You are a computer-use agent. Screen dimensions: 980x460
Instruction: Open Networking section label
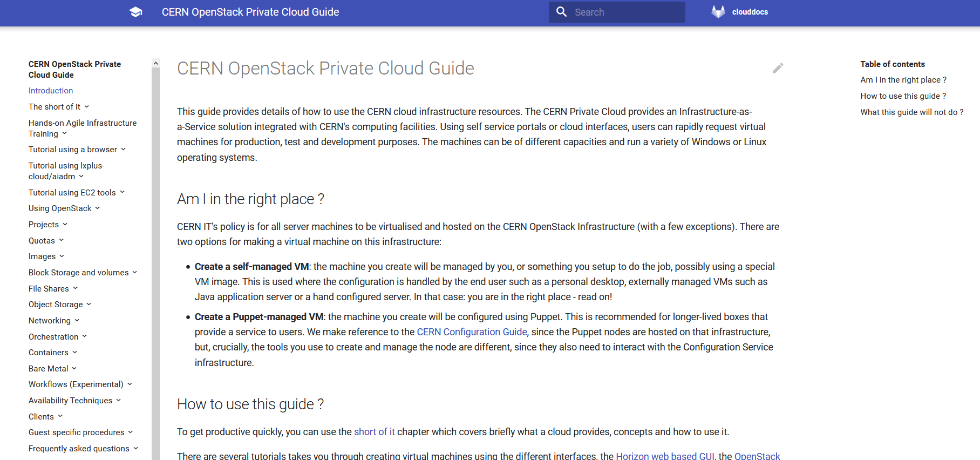50,321
